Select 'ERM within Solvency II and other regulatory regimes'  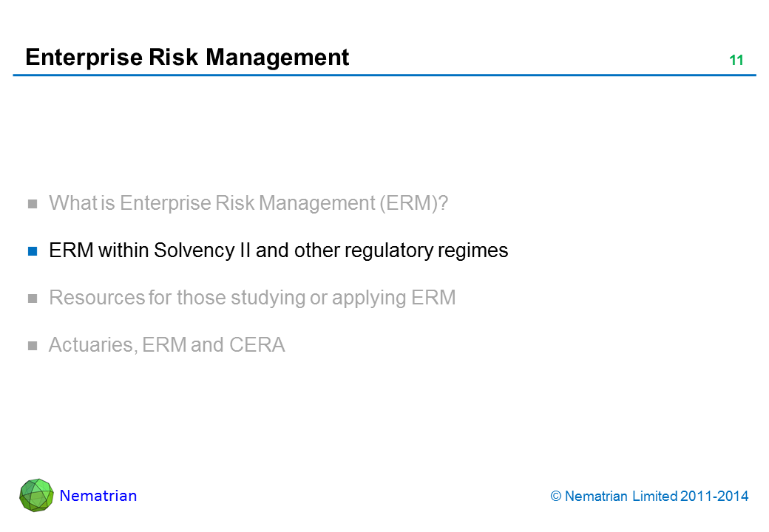pyautogui.click(x=278, y=250)
